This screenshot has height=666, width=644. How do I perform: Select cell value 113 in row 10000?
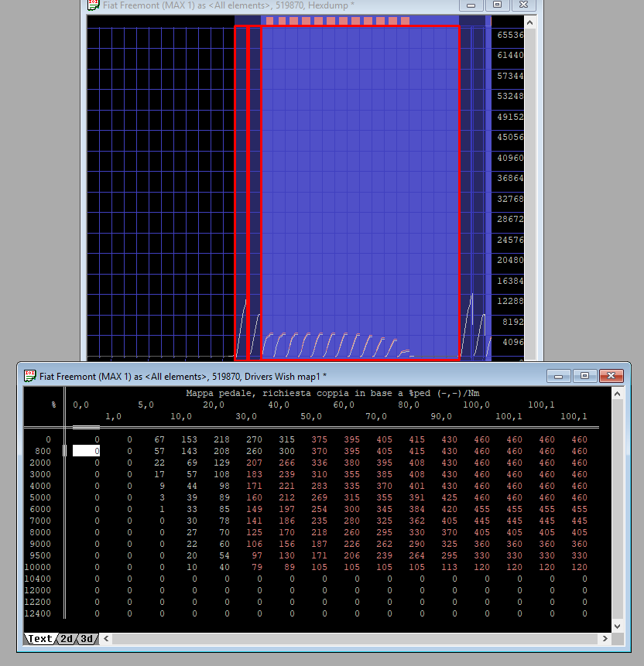pos(450,567)
